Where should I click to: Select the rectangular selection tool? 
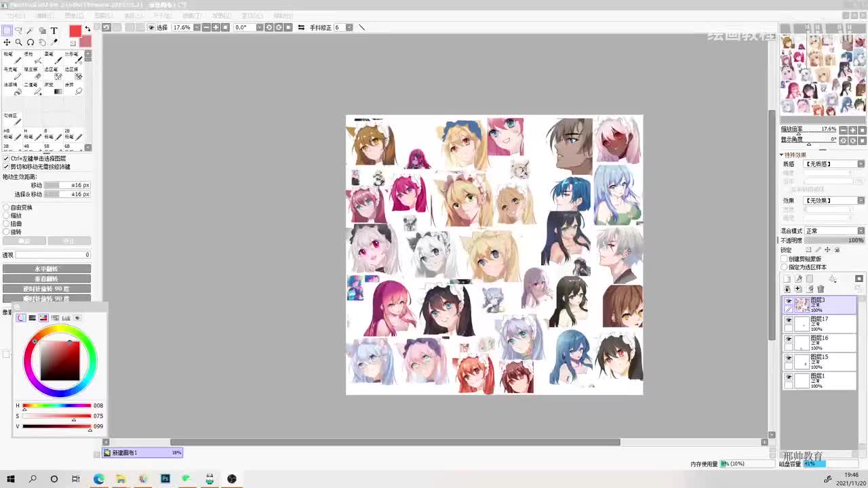pyautogui.click(x=6, y=30)
